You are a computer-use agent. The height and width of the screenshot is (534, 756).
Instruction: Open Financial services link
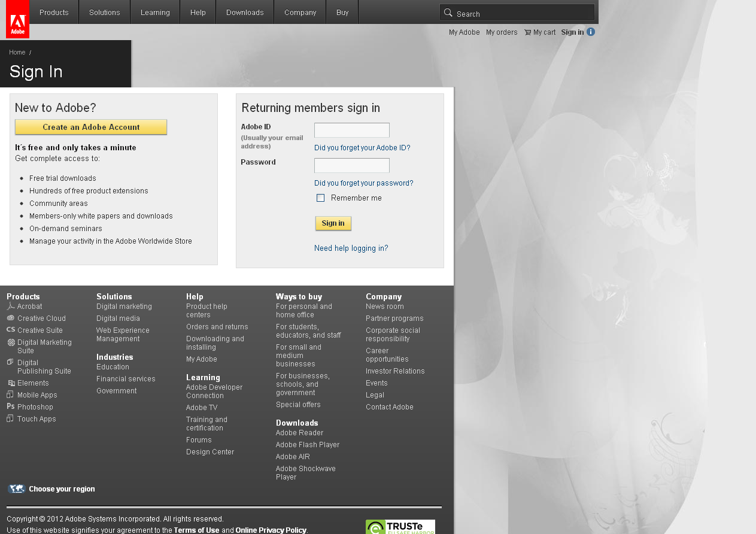[x=126, y=379]
